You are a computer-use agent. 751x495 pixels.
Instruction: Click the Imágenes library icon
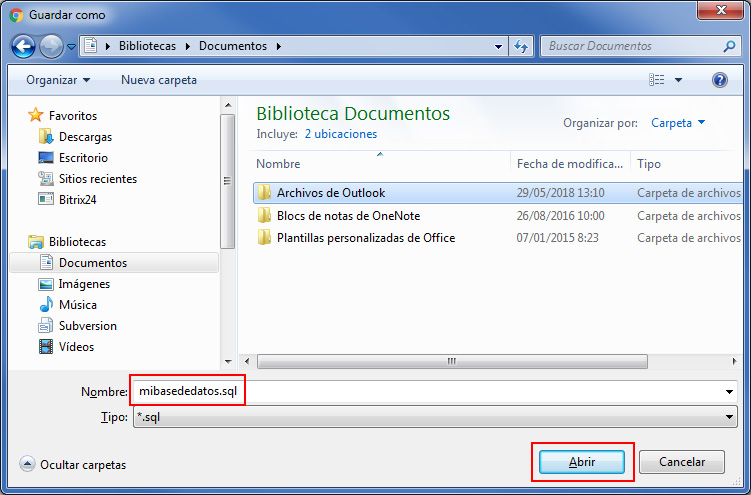(x=46, y=284)
